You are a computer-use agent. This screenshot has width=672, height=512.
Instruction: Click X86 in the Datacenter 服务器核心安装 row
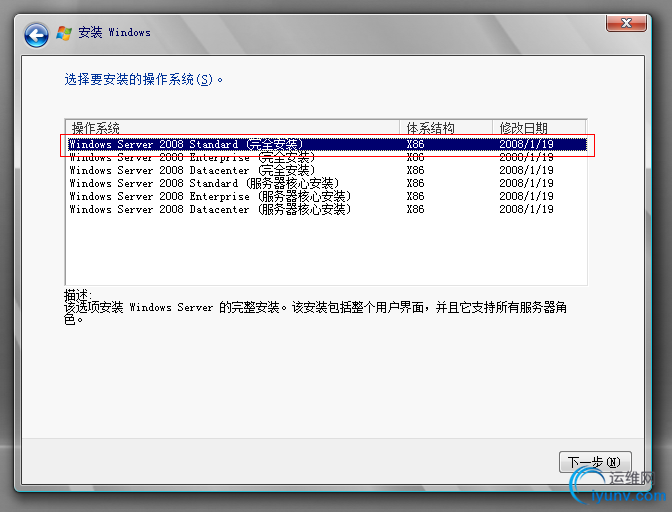[x=415, y=210]
